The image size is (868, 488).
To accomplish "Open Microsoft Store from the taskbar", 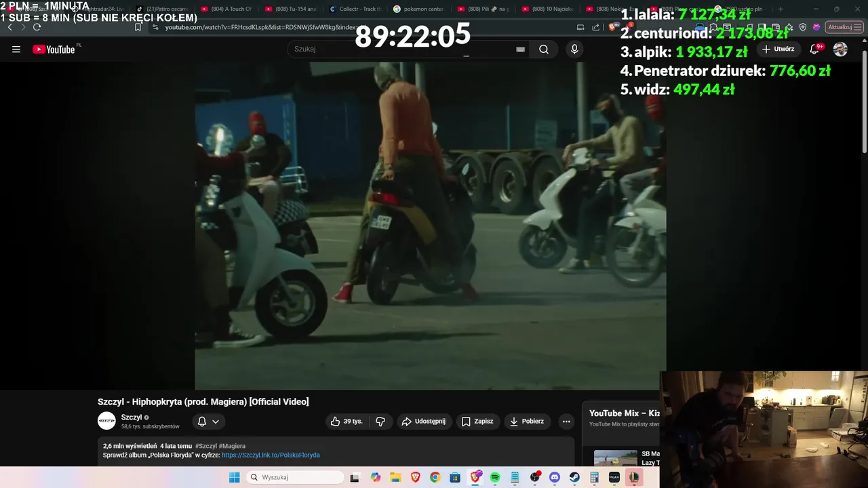I will pos(455,477).
